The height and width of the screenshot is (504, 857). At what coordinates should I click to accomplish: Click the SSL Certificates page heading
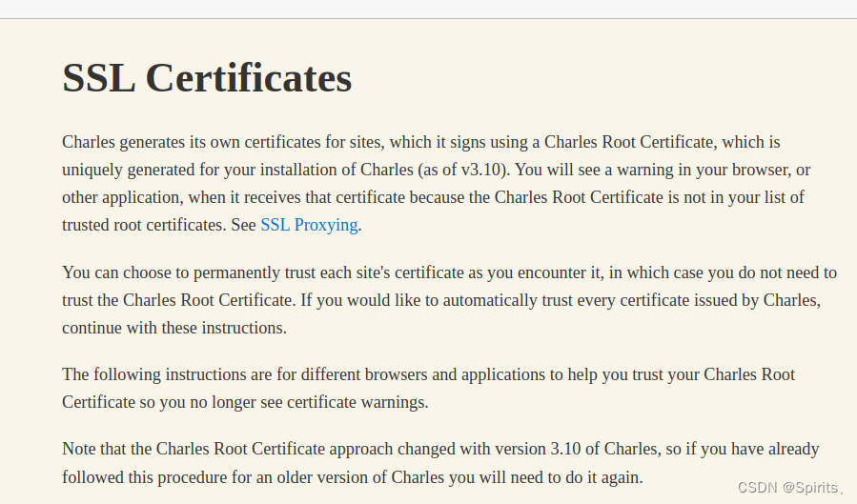tap(207, 77)
